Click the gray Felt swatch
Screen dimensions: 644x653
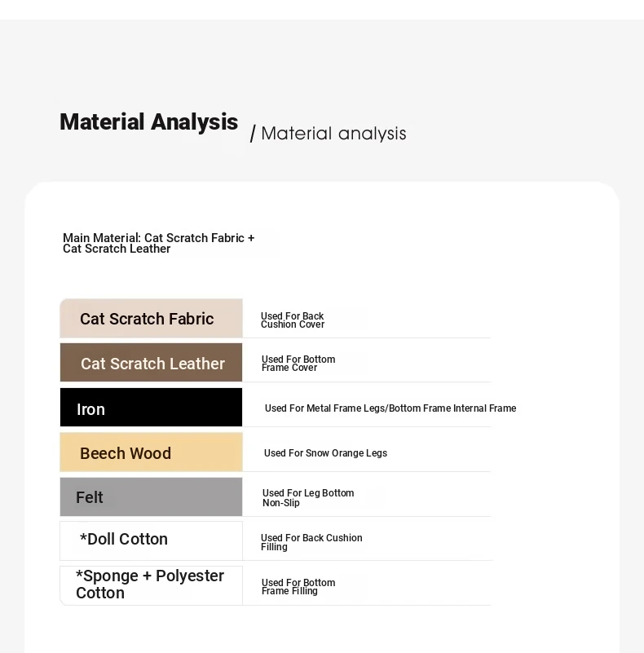tap(151, 496)
